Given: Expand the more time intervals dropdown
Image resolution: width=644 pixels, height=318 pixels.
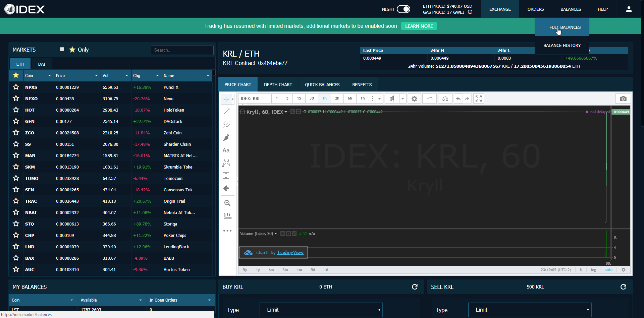Looking at the screenshot, I should click(x=379, y=99).
